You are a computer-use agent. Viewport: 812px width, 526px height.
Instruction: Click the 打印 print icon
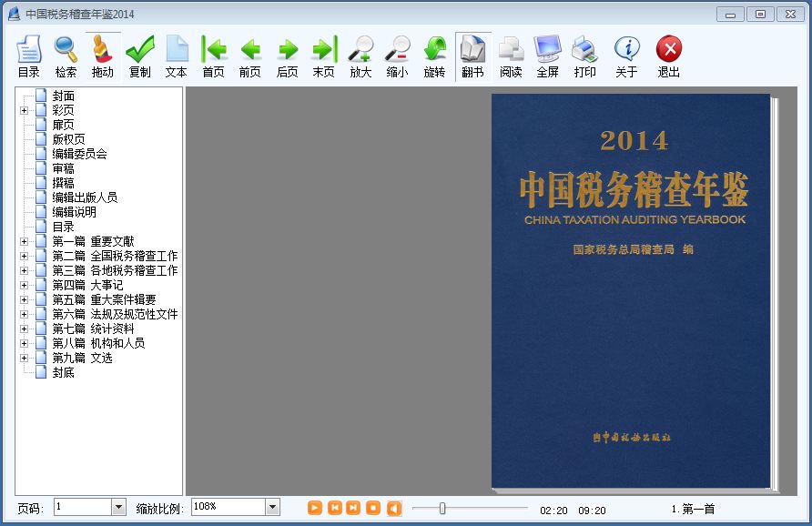584,56
